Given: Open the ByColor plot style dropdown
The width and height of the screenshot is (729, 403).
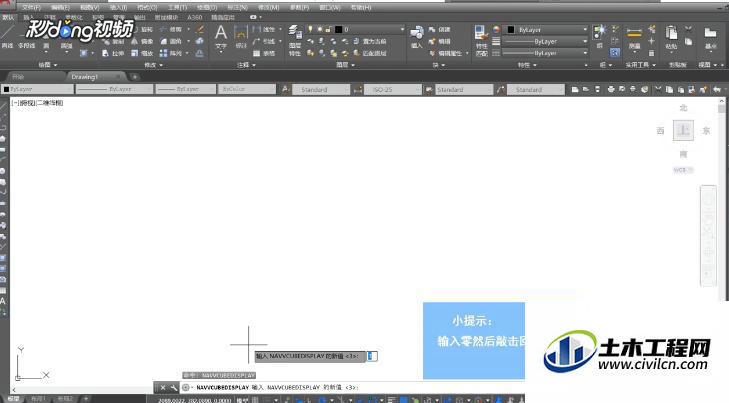Looking at the screenshot, I should (247, 89).
